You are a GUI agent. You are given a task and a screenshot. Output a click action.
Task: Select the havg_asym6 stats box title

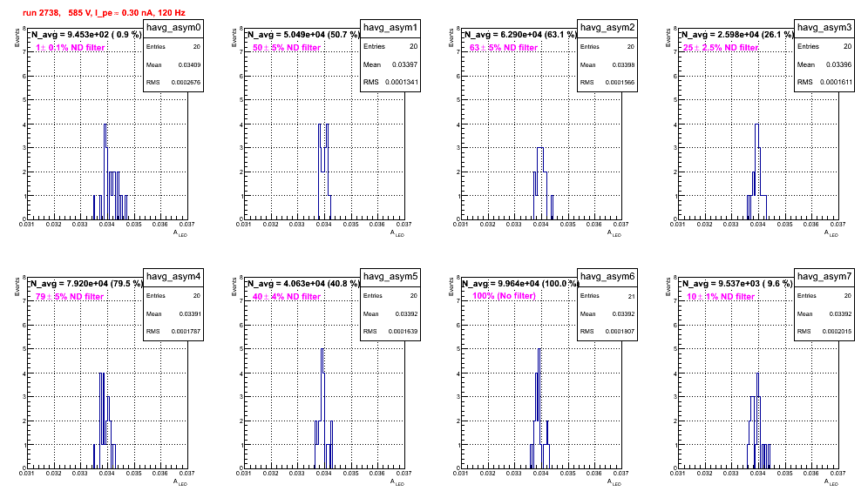pyautogui.click(x=607, y=277)
